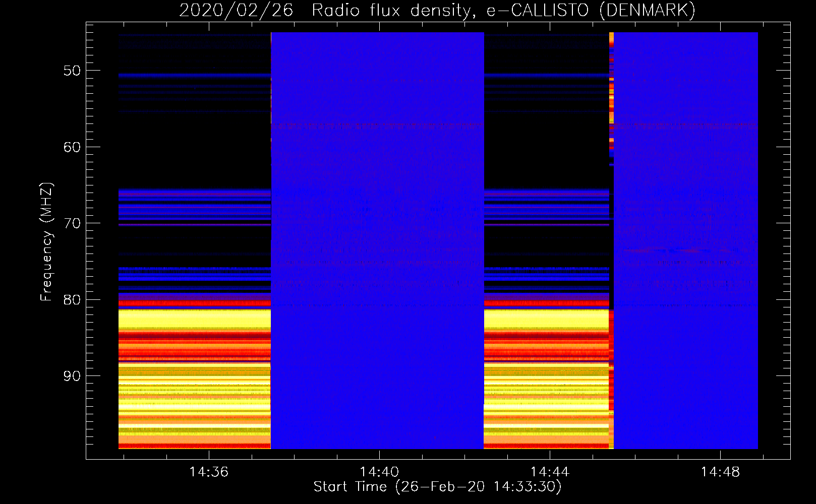Viewport: 816px width, 504px height.
Task: Click the "Start Time (26-Feb-20 14:33:30)" label
Action: (x=437, y=487)
